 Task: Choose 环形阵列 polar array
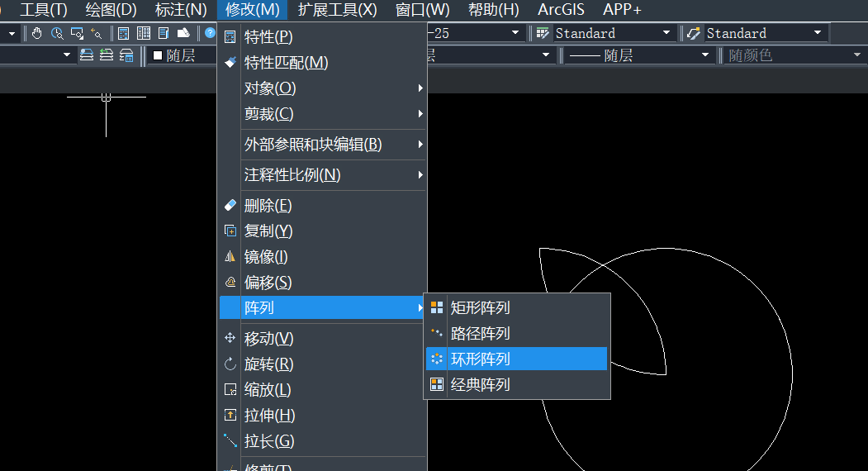[x=516, y=359]
